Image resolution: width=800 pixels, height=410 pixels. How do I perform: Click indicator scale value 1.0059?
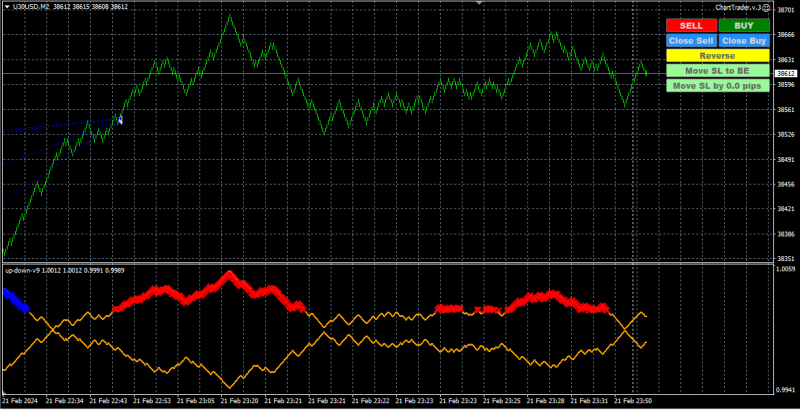(x=786, y=268)
